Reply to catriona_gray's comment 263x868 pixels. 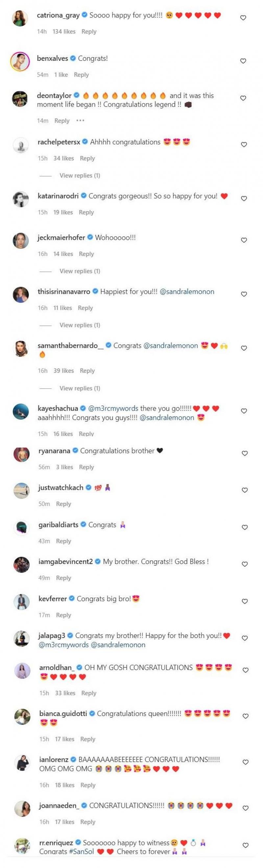[89, 32]
